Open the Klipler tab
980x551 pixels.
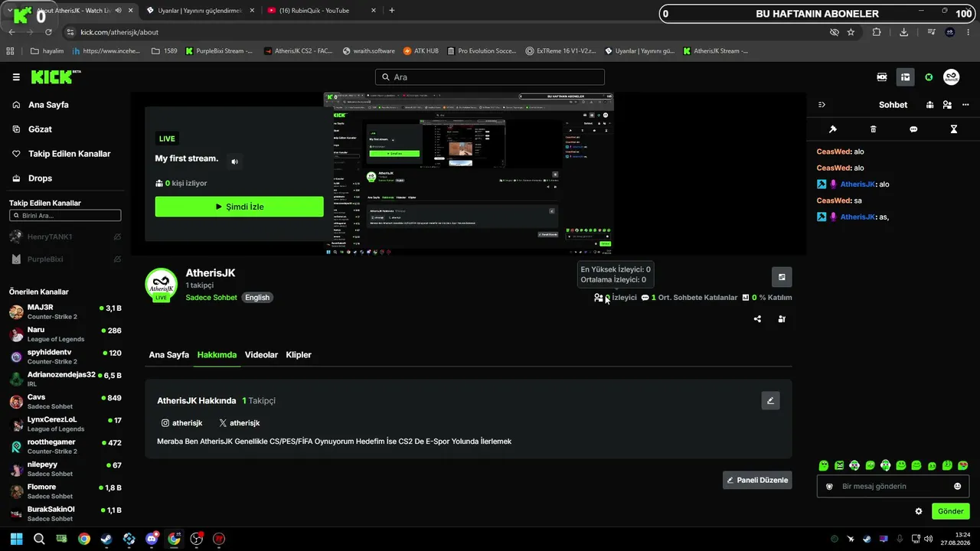pos(299,355)
